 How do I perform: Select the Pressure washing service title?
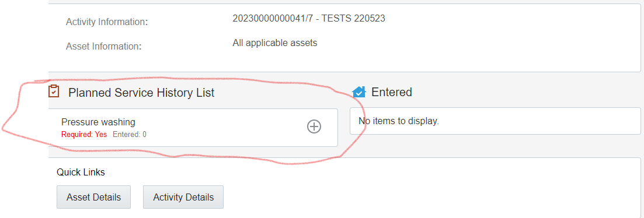[98, 122]
